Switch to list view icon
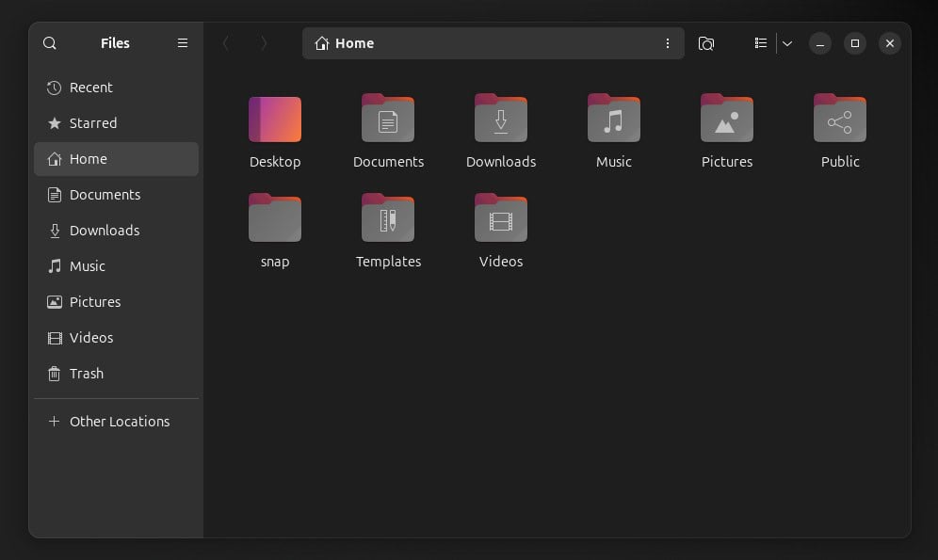 point(760,43)
